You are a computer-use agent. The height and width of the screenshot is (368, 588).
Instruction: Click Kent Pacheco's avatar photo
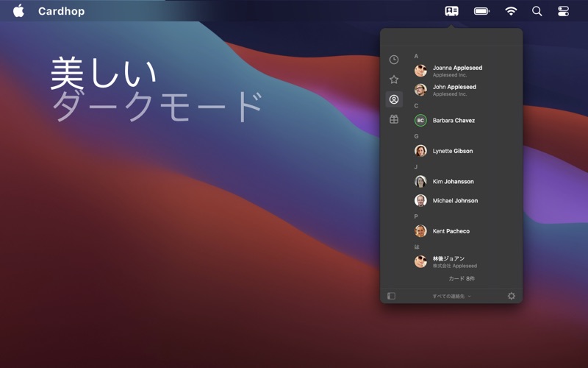[x=420, y=231]
